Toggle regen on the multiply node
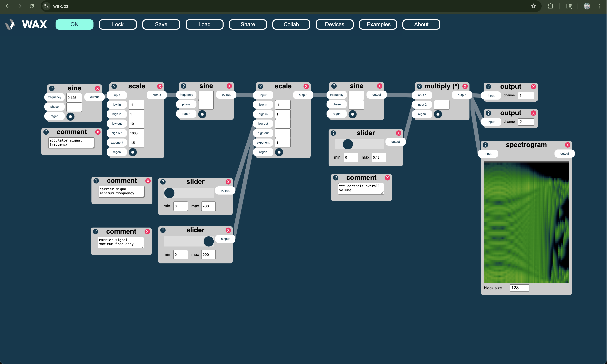Image resolution: width=607 pixels, height=364 pixels. tap(438, 114)
